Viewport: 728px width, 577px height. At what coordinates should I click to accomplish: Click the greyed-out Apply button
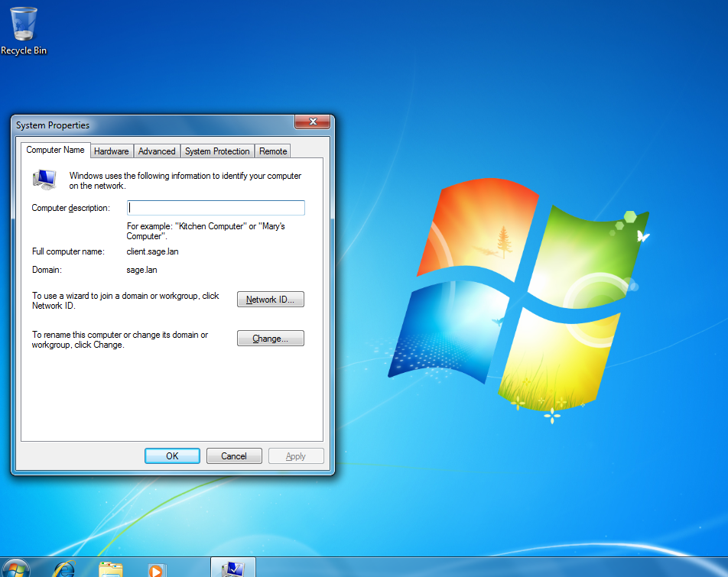tap(296, 456)
